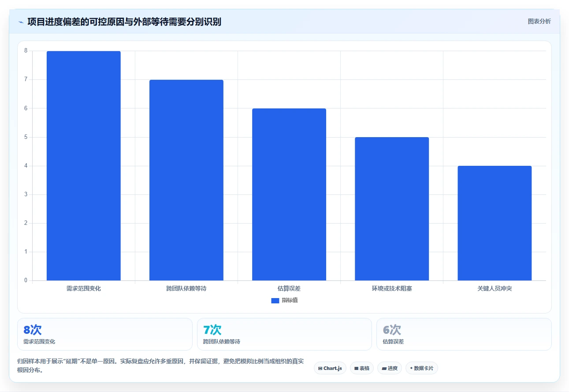
Task: Toggle the 指标值 legend color box
Action: (x=275, y=300)
